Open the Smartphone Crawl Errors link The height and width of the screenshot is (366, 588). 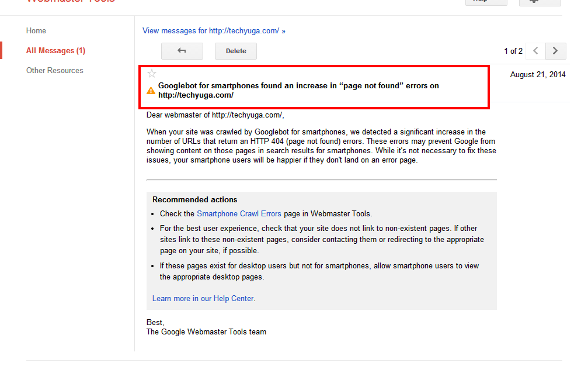239,213
